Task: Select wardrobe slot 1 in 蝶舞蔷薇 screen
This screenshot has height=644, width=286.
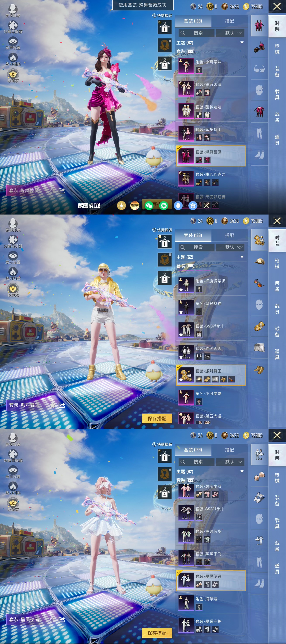Action: 165,27
